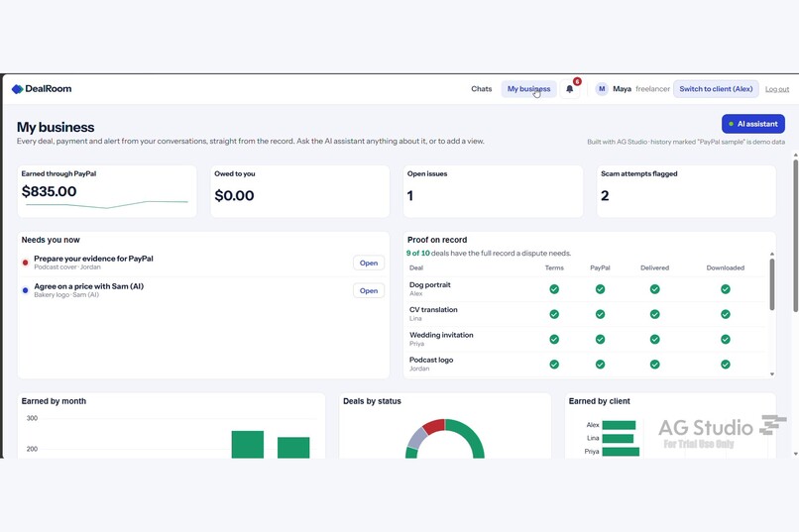The image size is (799, 532).
Task: Click the Earned through PayPal card
Action: tap(107, 191)
